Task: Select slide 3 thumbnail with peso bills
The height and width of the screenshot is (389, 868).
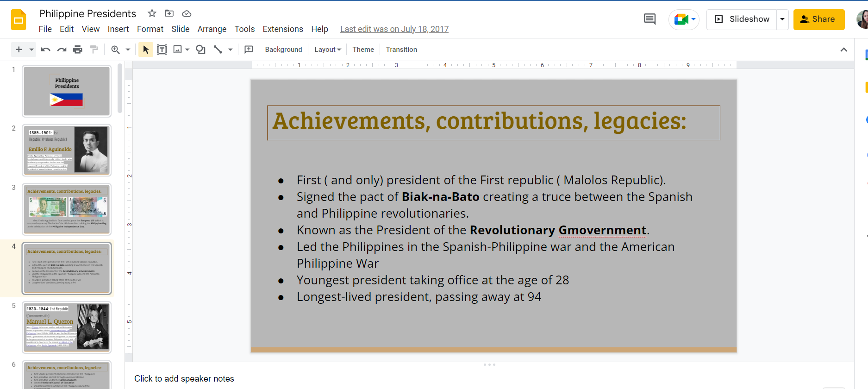Action: coord(67,209)
